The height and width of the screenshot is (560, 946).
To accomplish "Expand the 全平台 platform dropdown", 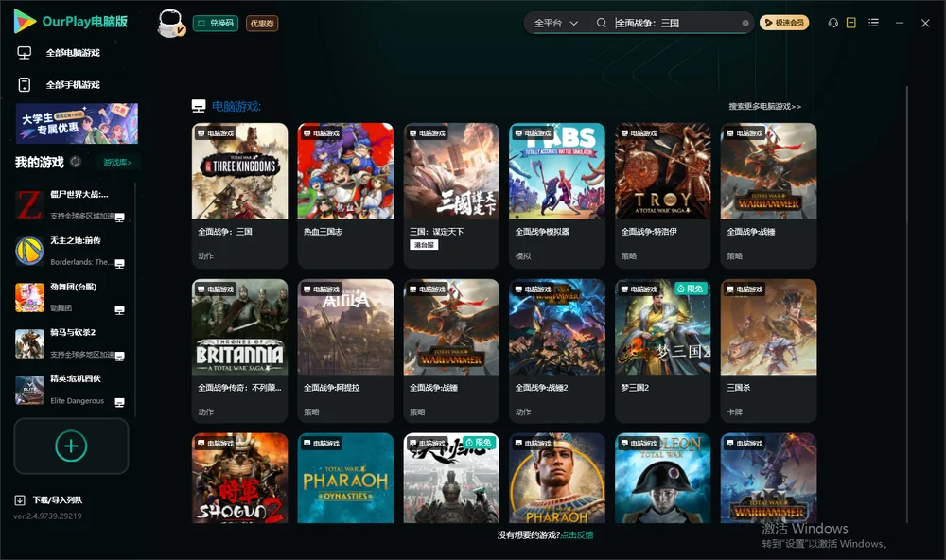I will pos(555,23).
